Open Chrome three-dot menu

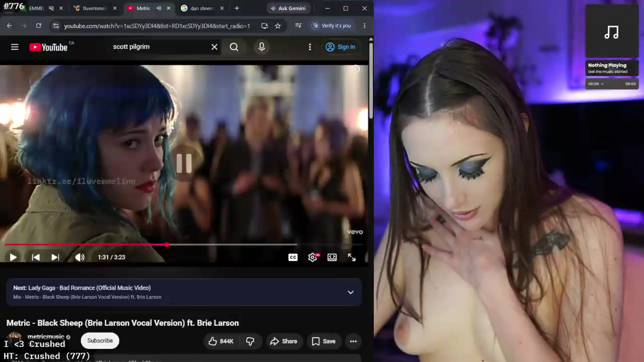364,25
